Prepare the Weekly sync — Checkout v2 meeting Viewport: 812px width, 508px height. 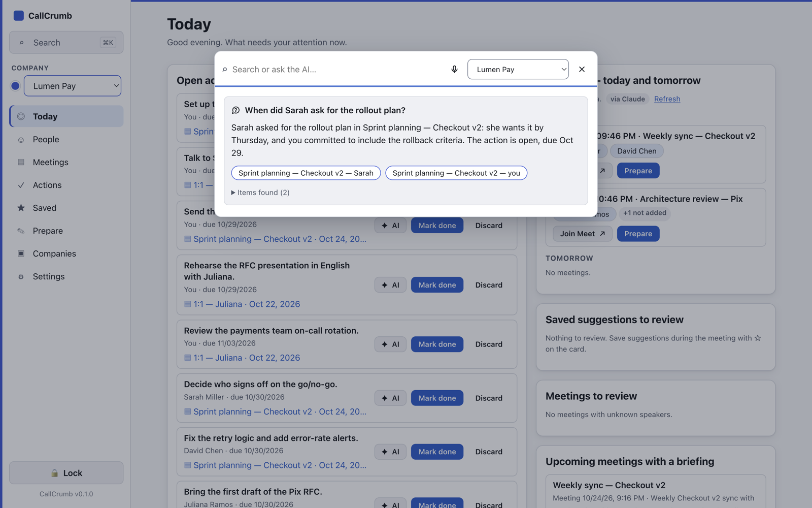(x=638, y=171)
